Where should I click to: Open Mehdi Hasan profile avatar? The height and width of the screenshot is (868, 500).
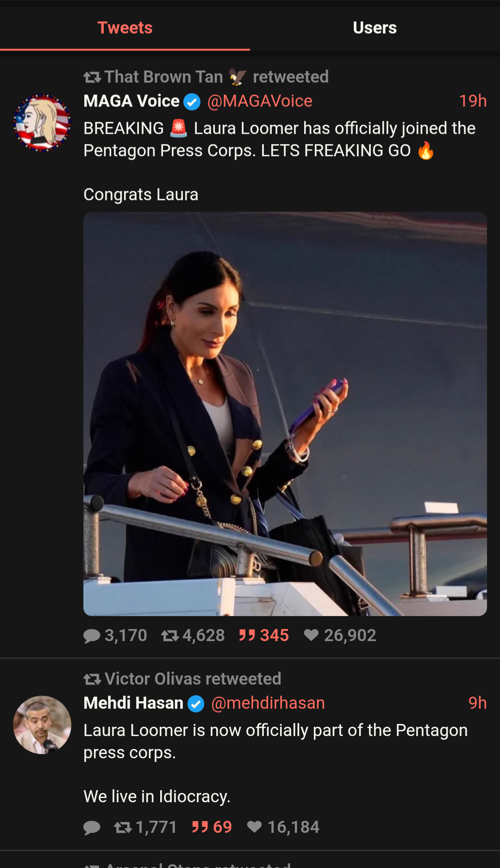click(x=42, y=725)
